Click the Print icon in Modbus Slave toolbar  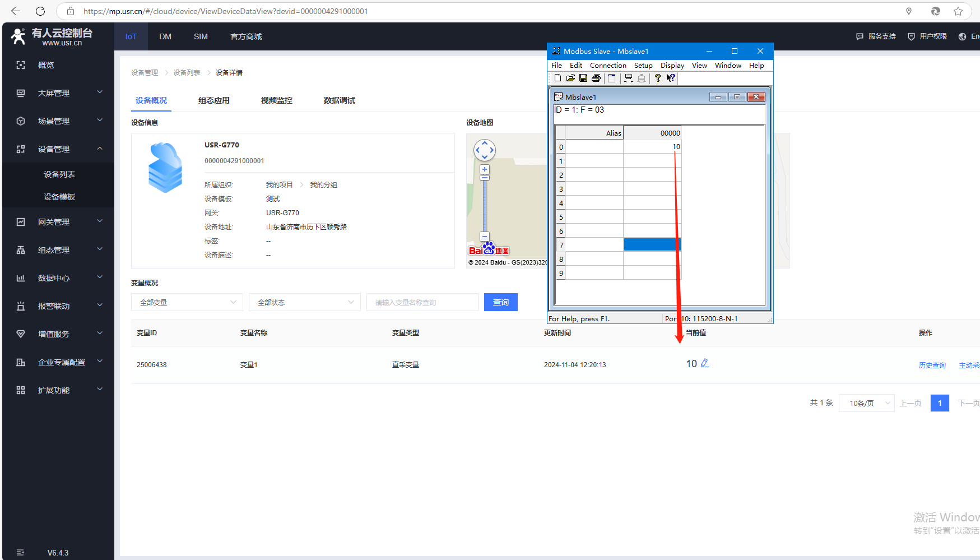click(596, 78)
